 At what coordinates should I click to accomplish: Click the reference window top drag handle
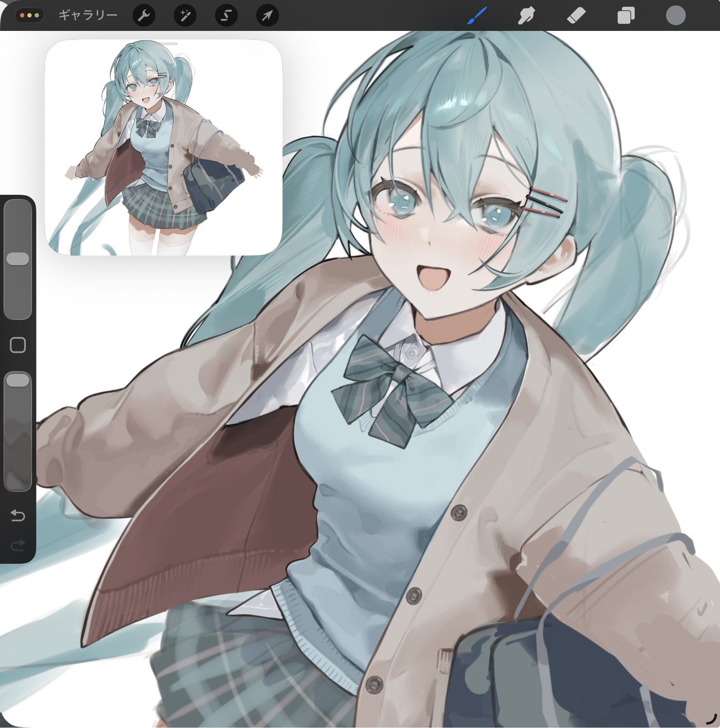click(164, 44)
